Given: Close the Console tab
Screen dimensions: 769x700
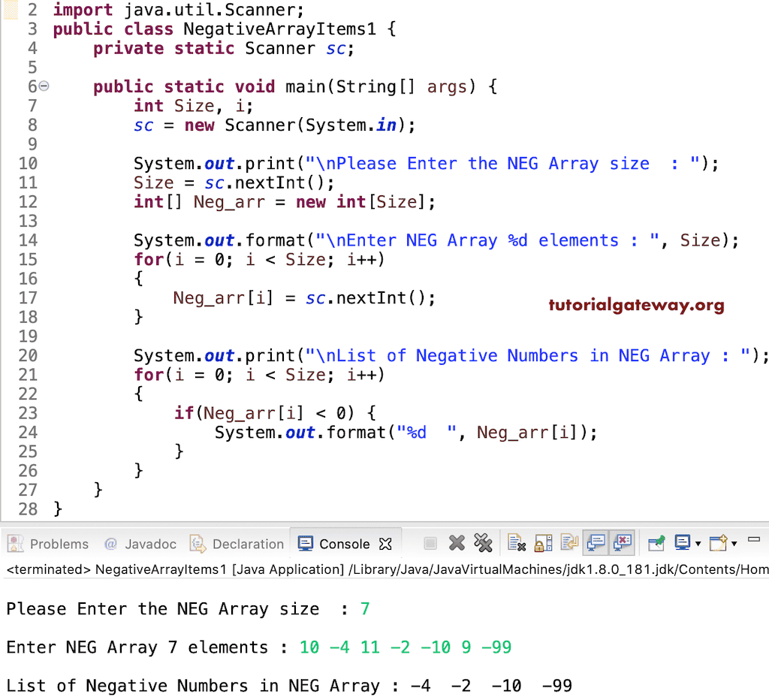Looking at the screenshot, I should (x=386, y=543).
